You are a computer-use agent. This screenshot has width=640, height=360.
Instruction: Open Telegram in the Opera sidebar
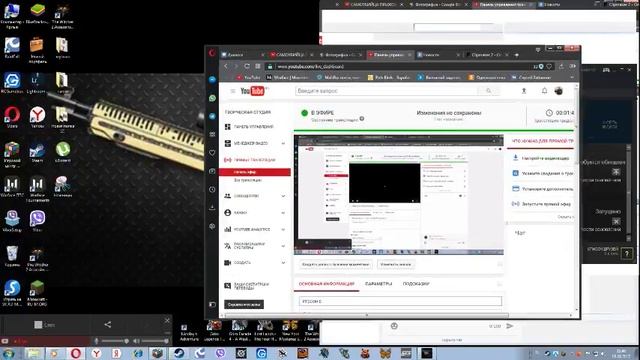tap(212, 116)
